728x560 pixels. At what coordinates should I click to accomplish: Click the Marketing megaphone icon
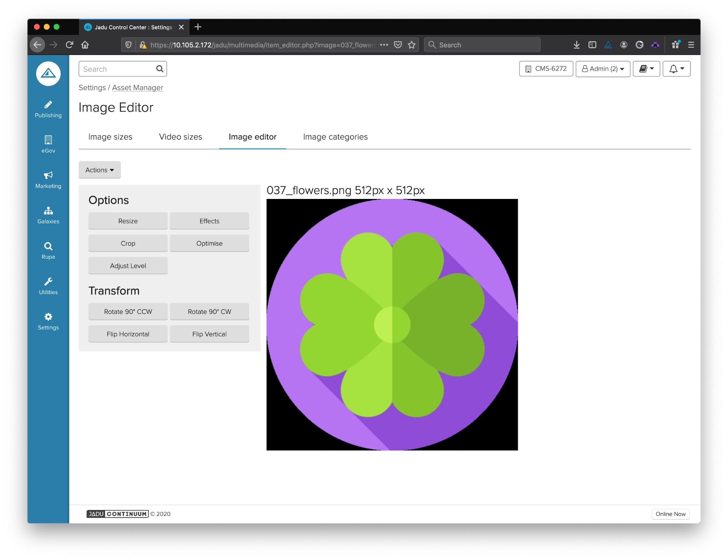coord(48,176)
